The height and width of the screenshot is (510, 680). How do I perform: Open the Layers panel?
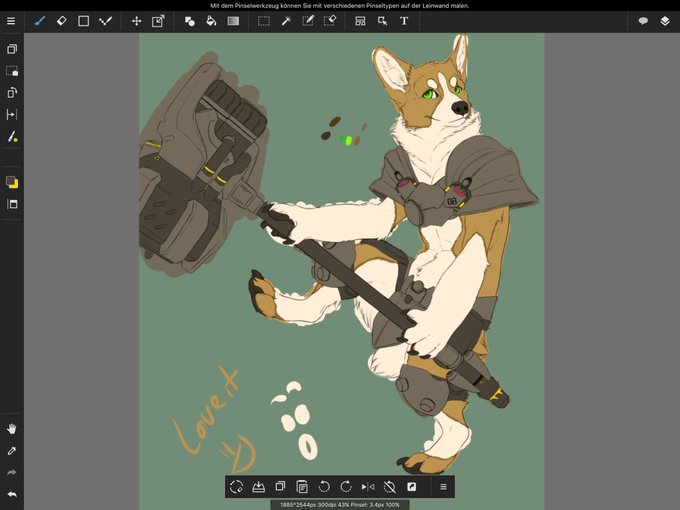point(665,21)
